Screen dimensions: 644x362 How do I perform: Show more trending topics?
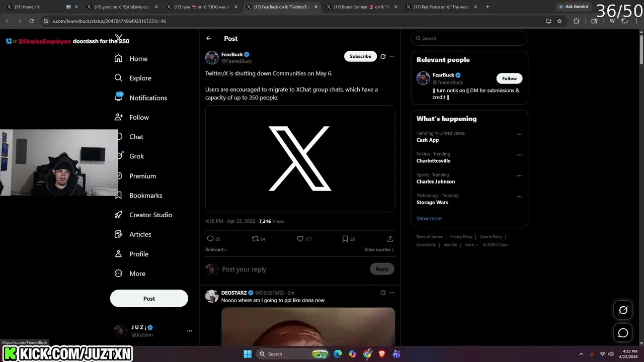click(x=429, y=218)
